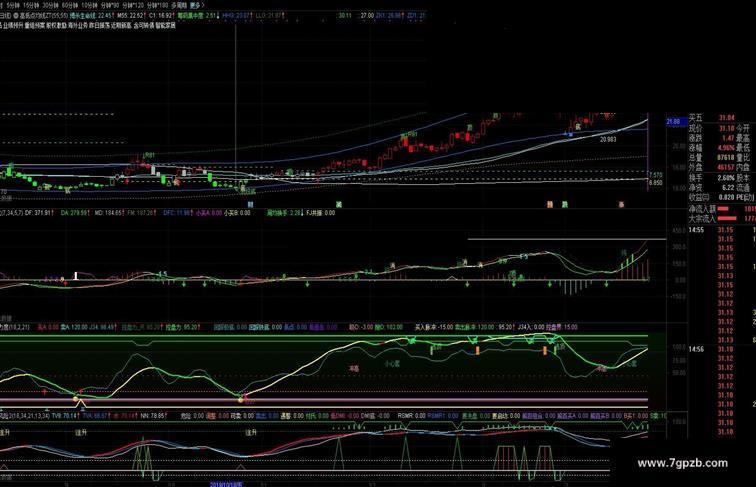Click the 14:56 tick time entry
This screenshot has height=487, width=756.
coord(696,349)
